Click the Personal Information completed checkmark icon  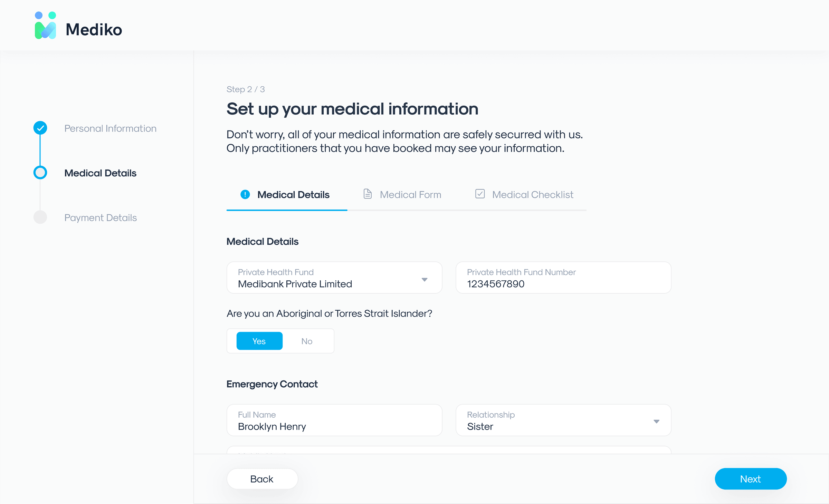(x=40, y=128)
